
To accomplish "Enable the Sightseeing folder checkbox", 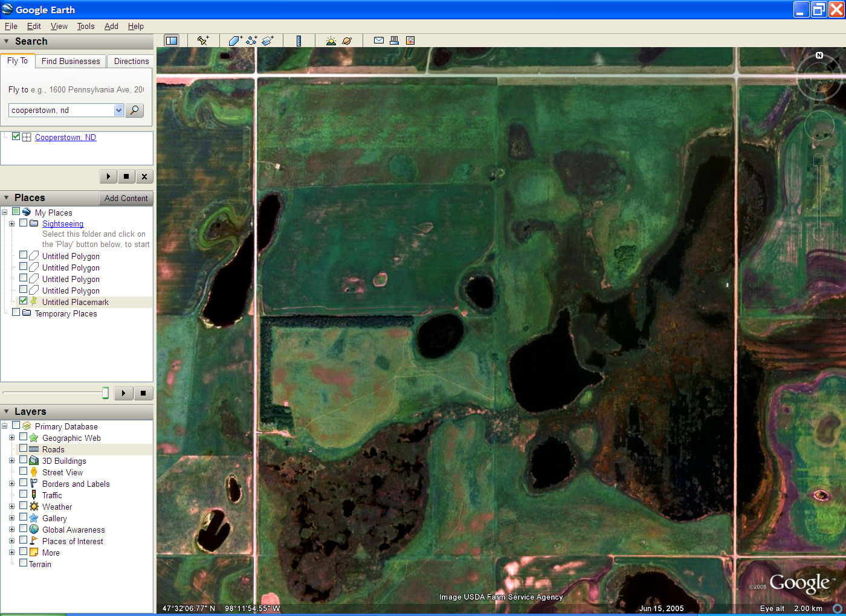I will [x=24, y=223].
